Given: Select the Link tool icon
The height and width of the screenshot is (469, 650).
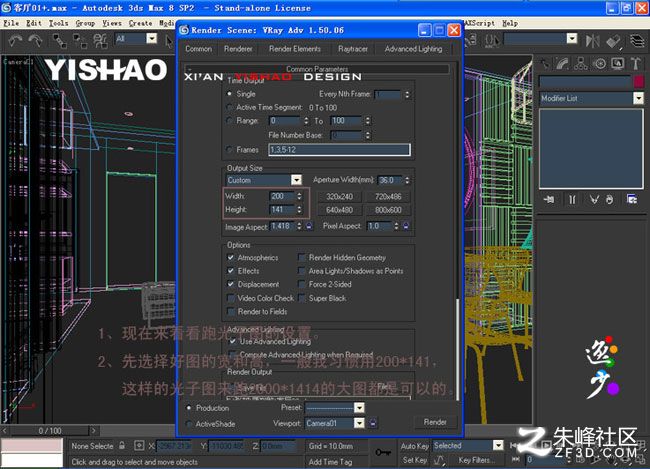Looking at the screenshot, I should click(x=60, y=41).
